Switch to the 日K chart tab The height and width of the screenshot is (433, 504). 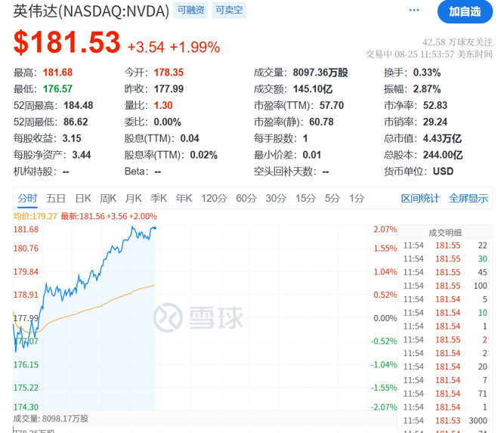click(83, 198)
